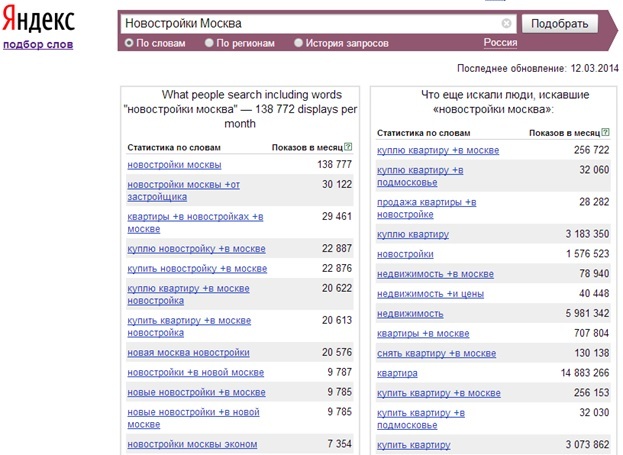Image resolution: width=623 pixels, height=455 pixels.
Task: Open новостройки москвы +от застройщика link
Action: 184,191
